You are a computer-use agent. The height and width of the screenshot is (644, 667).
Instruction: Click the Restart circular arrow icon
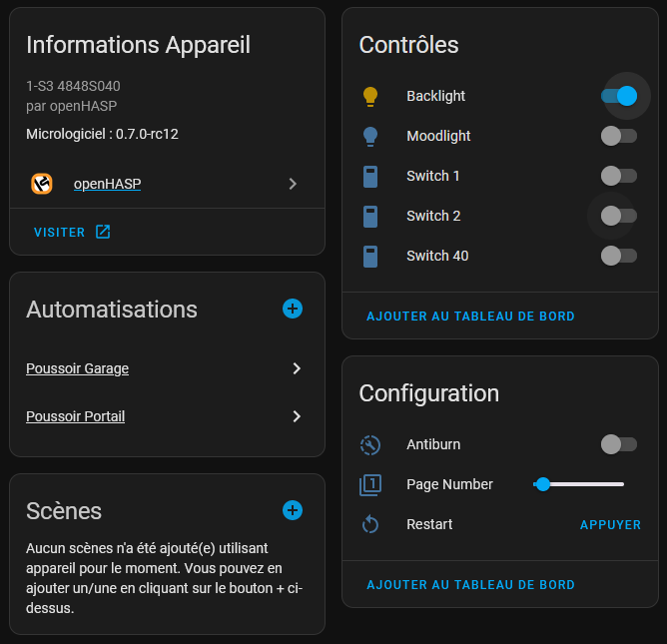coord(370,524)
